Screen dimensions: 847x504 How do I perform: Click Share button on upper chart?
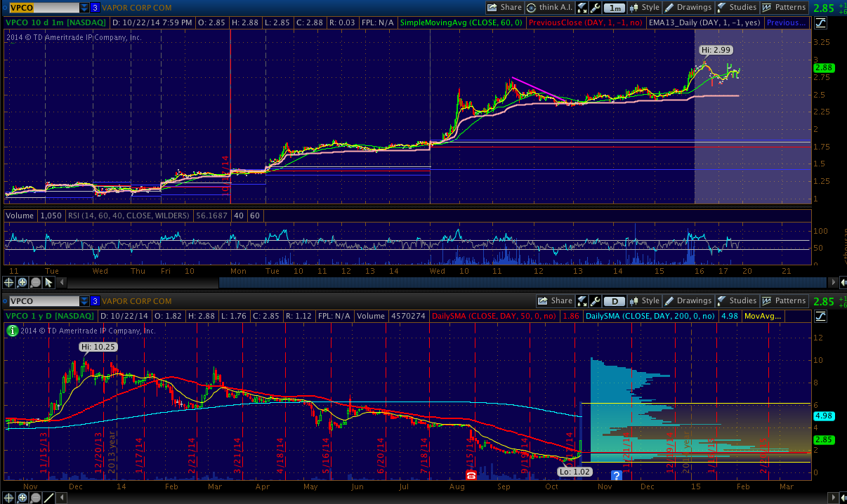504,7
